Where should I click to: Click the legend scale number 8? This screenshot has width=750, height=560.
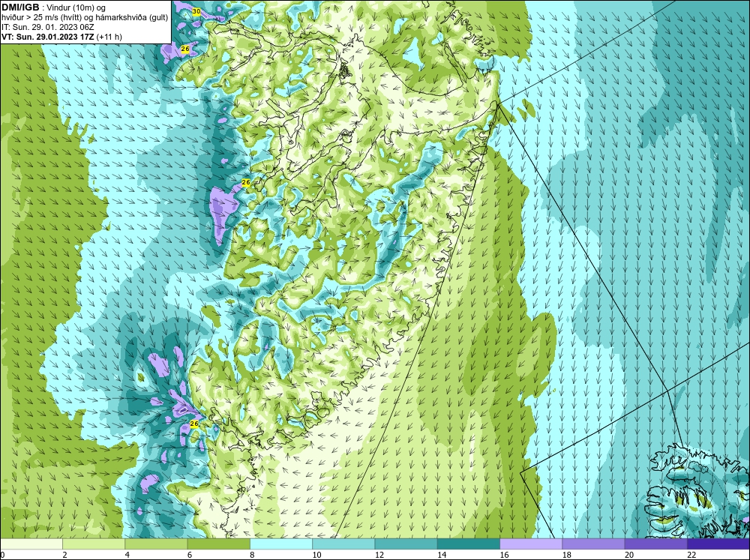pos(252,555)
